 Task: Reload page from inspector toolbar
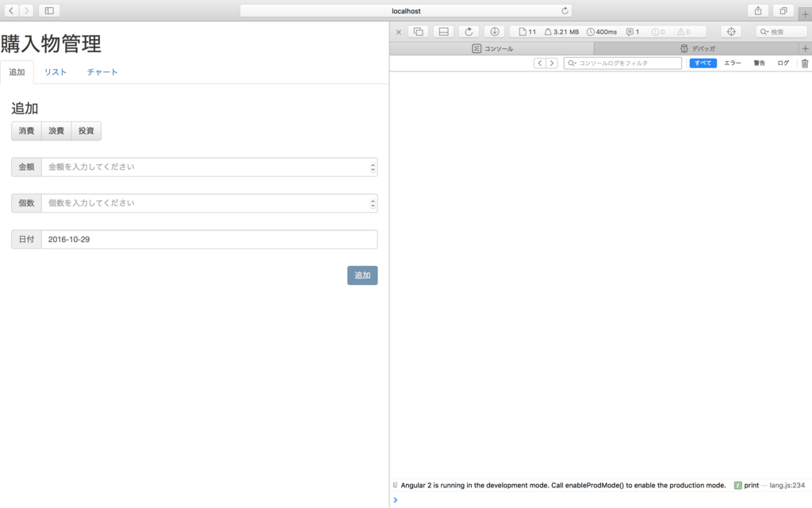point(469,32)
